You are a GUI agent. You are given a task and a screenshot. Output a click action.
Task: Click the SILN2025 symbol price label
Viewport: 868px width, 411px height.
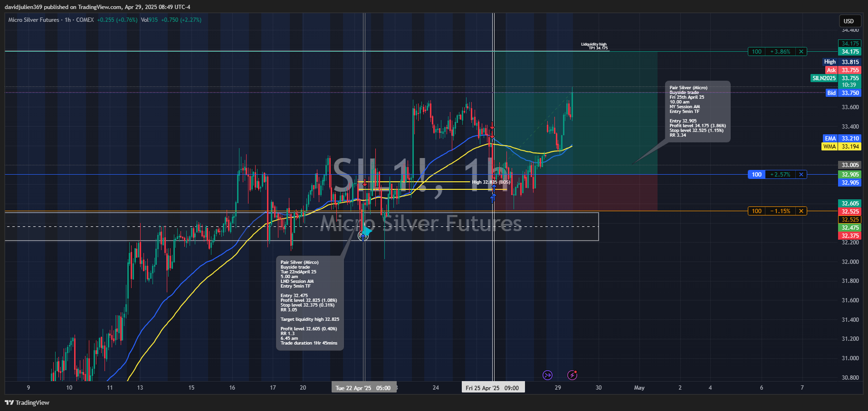click(836, 78)
